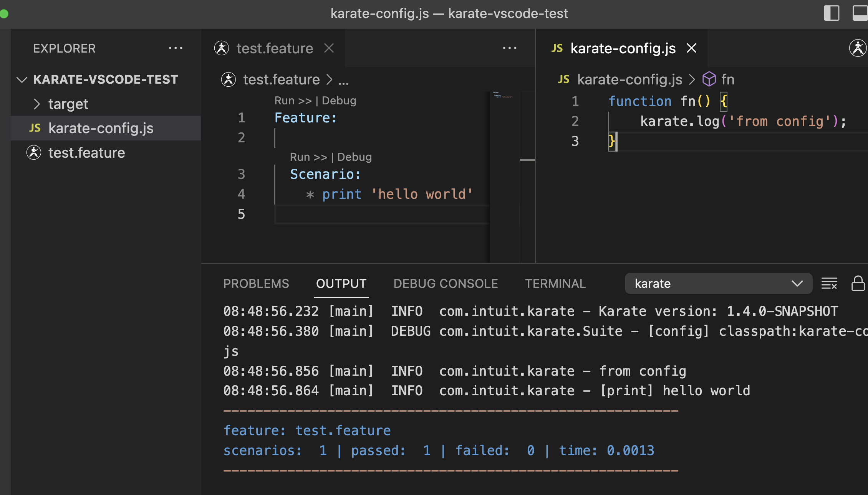Toggle the output scroll lock icon

(x=858, y=284)
